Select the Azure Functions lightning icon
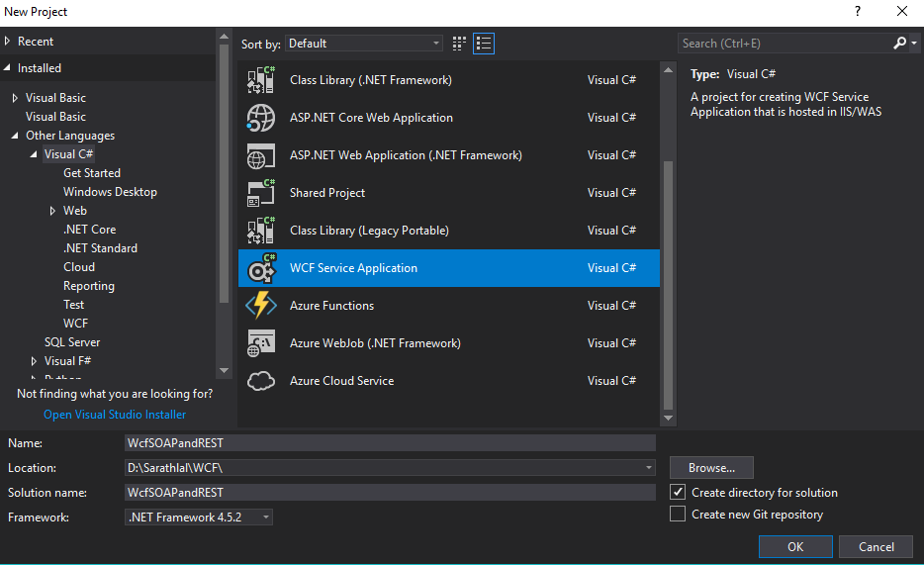This screenshot has width=924, height=565. point(260,306)
